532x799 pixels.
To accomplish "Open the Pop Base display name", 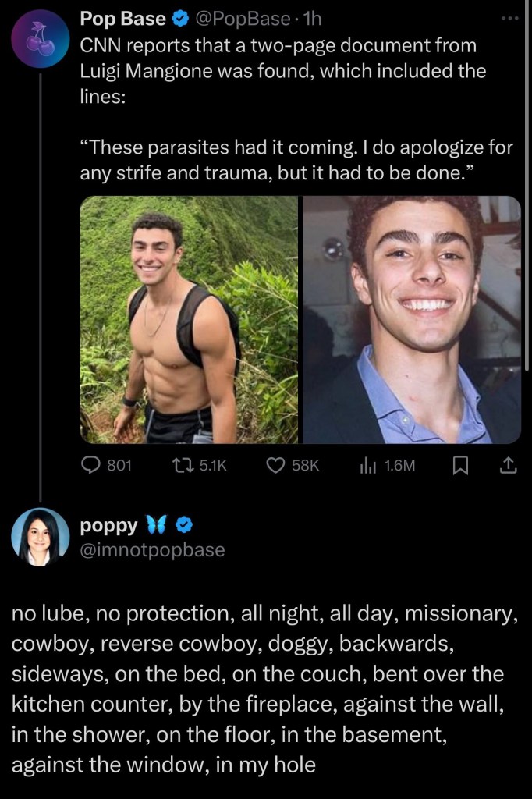I will pos(122,20).
